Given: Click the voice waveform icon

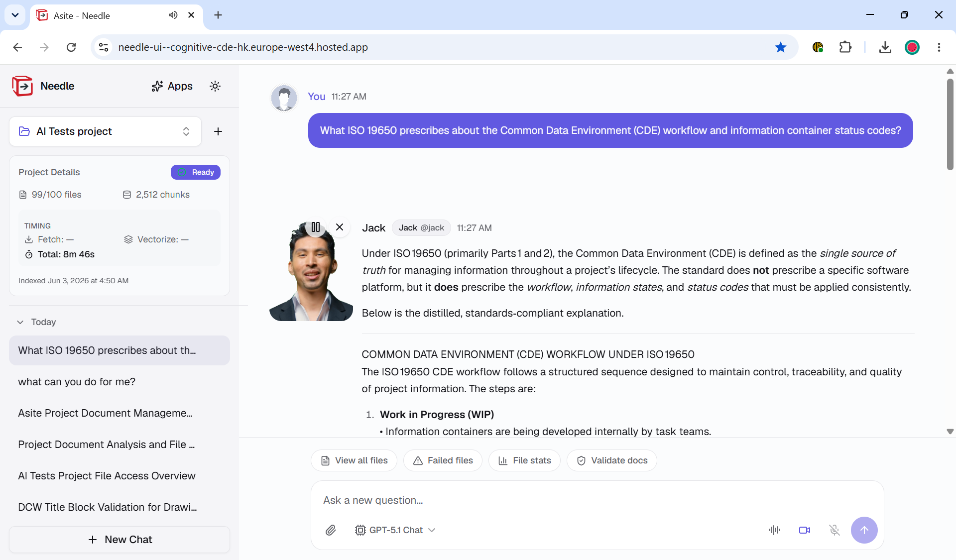Looking at the screenshot, I should point(775,530).
